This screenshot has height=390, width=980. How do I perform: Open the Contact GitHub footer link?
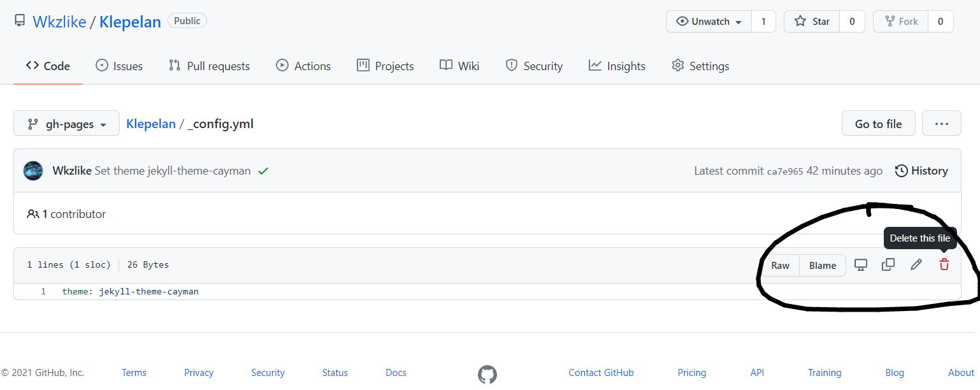pyautogui.click(x=601, y=373)
